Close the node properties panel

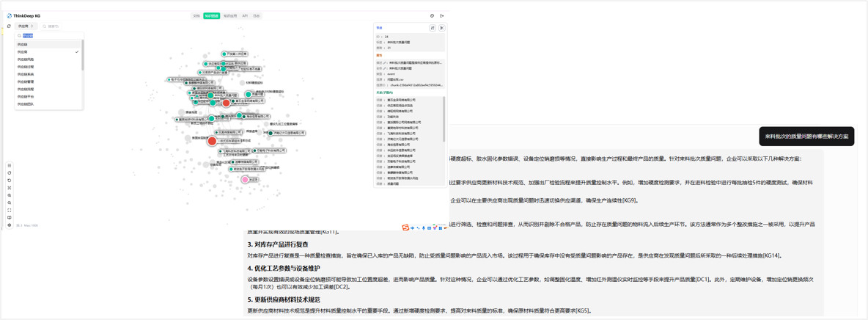441,28
